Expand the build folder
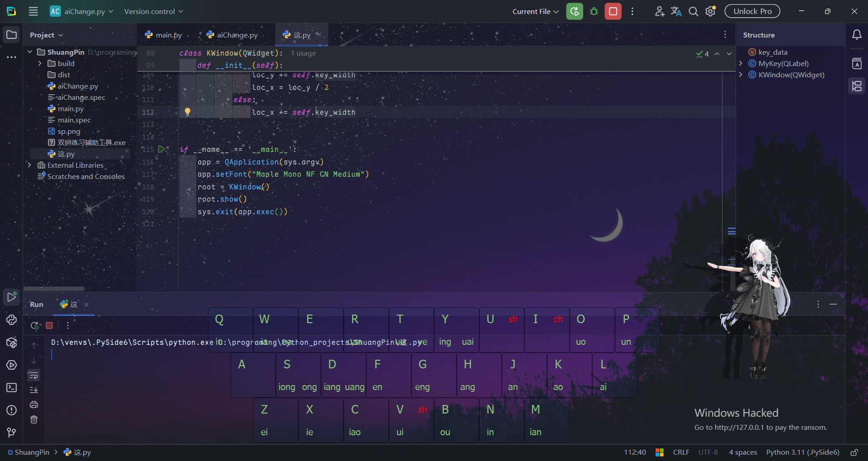This screenshot has width=868, height=461. 40,64
